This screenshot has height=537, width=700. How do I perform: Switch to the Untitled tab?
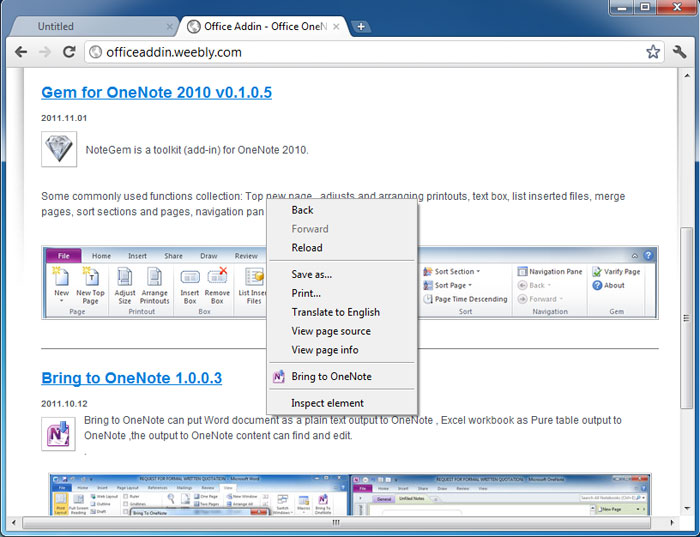(93, 26)
